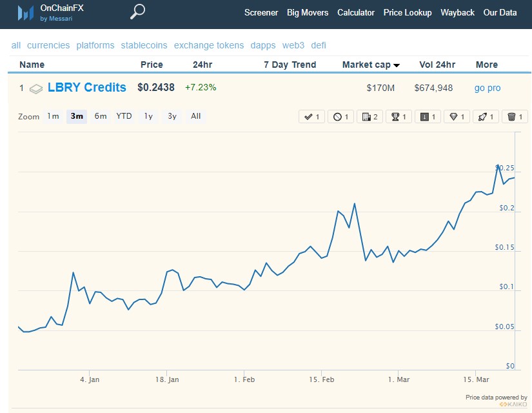Open search with the magnifying glass
532x413 pixels.
[x=137, y=12]
